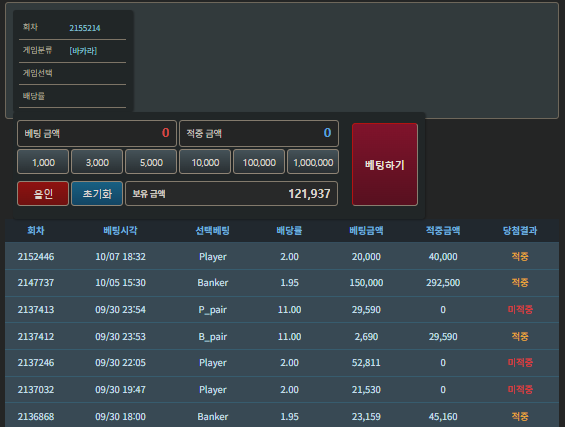This screenshot has height=427, width=565.
Task: Click the 11.00 odds in row 2137412
Action: [x=289, y=337]
